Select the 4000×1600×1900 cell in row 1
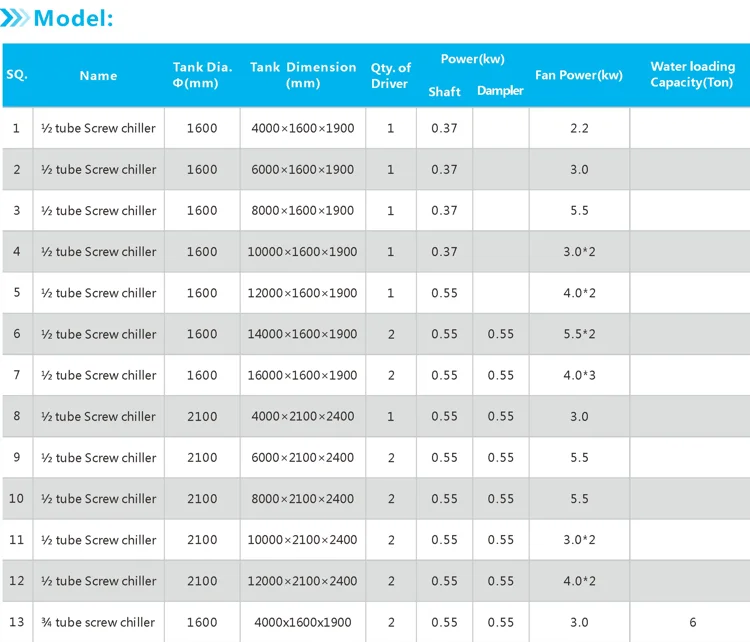 click(303, 128)
